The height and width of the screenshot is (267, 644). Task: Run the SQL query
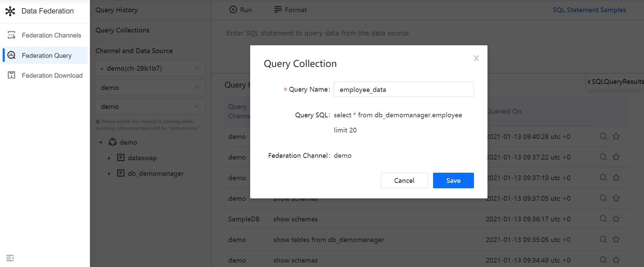coord(241,10)
